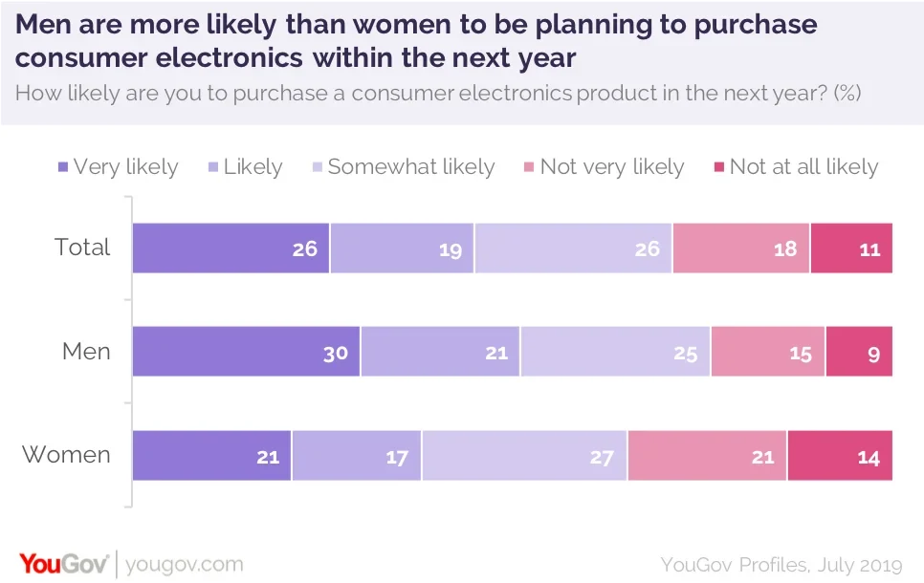Select the Women row label
The width and height of the screenshot is (924, 583).
coord(66,455)
